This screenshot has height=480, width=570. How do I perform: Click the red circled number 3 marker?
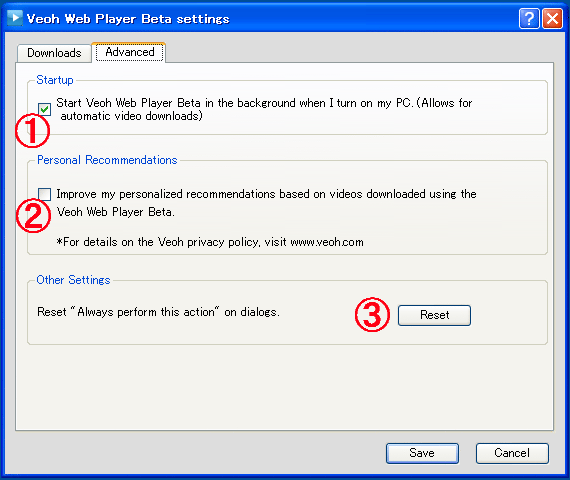click(372, 315)
